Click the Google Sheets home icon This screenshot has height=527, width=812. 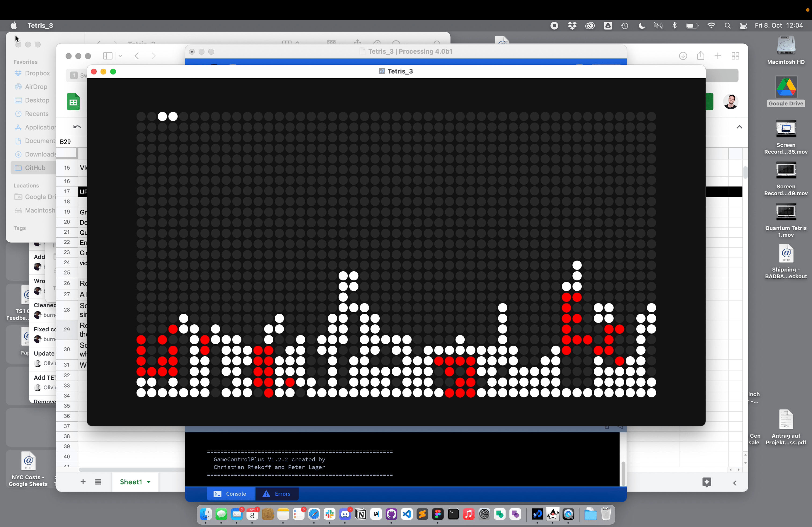pyautogui.click(x=73, y=102)
